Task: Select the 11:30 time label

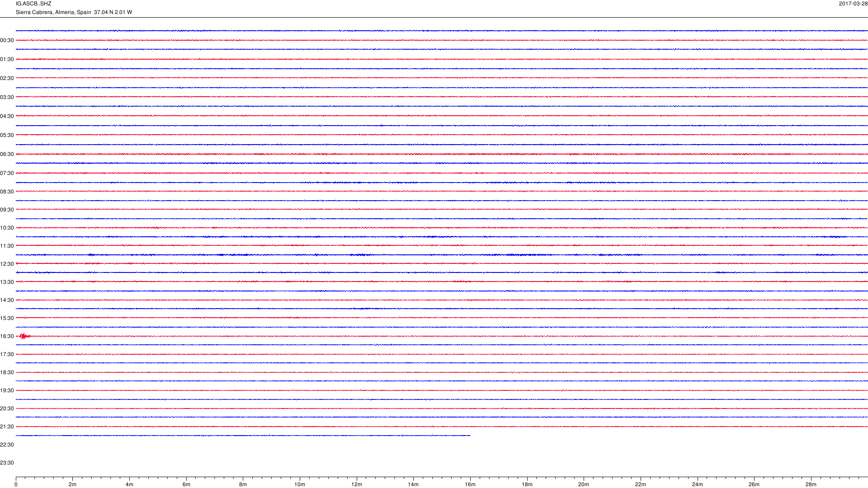Action: [x=7, y=246]
